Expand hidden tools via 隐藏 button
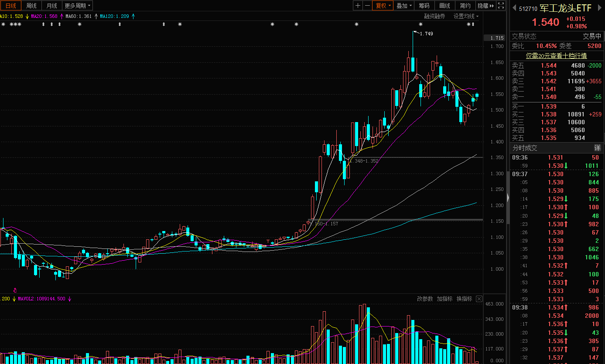Viewport: 605px width, 364px height. pyautogui.click(x=485, y=6)
